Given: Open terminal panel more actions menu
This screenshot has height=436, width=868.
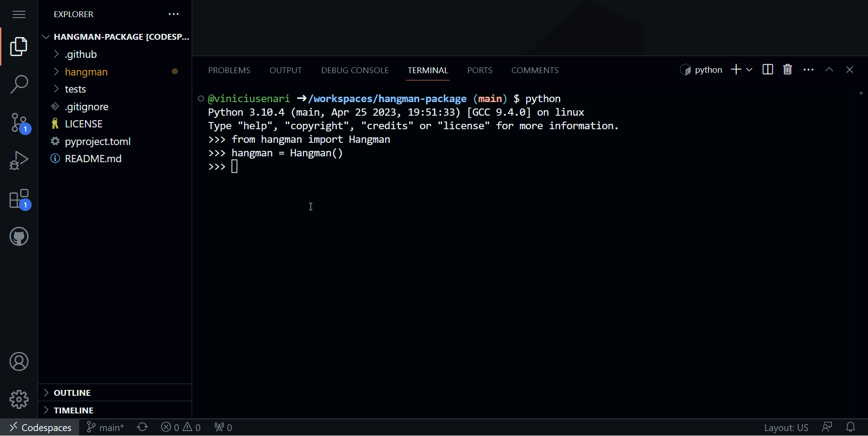Looking at the screenshot, I should pyautogui.click(x=809, y=70).
